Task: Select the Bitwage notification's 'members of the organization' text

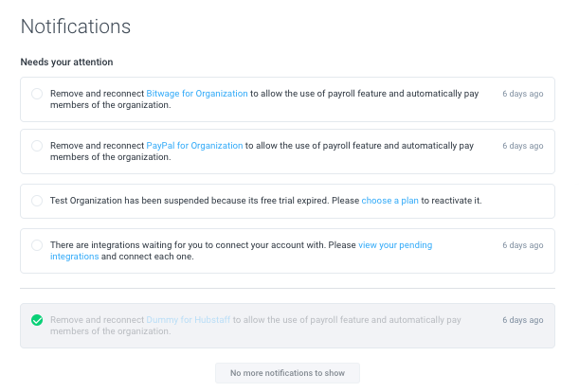Action: (x=111, y=105)
